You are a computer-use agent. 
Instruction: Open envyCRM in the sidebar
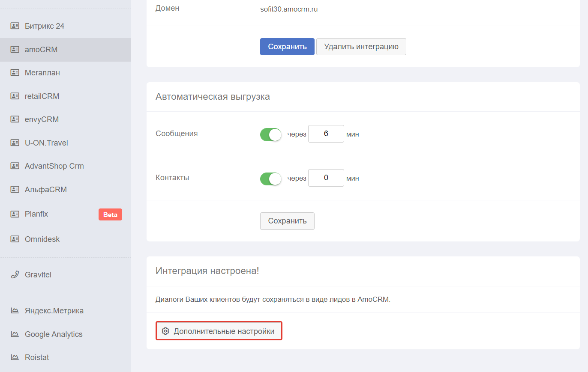tap(66, 119)
